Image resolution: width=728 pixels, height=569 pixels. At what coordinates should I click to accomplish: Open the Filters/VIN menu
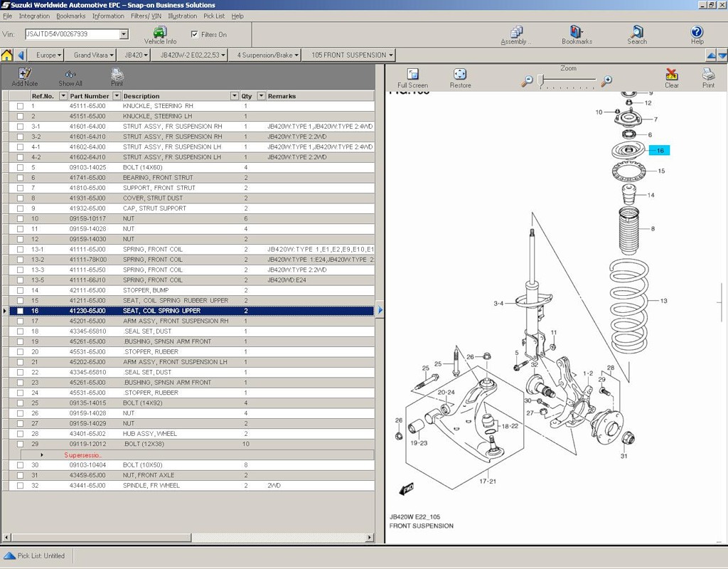coord(146,16)
